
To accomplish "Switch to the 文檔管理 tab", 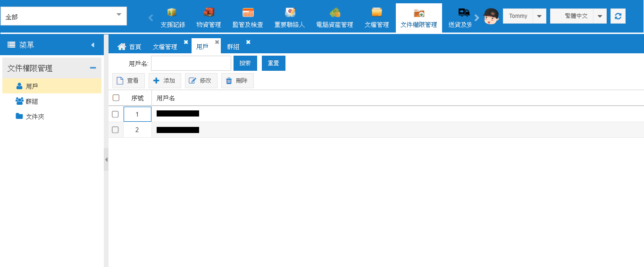I will [x=165, y=47].
